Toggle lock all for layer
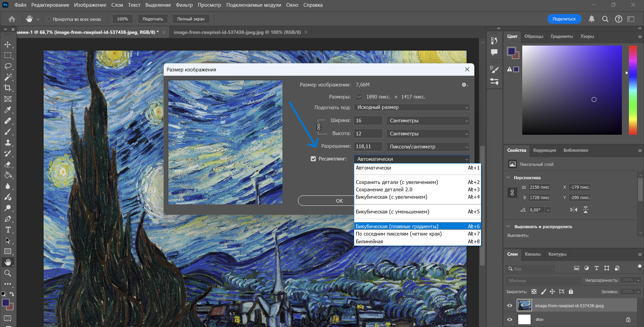644x327 pixels. tap(571, 291)
